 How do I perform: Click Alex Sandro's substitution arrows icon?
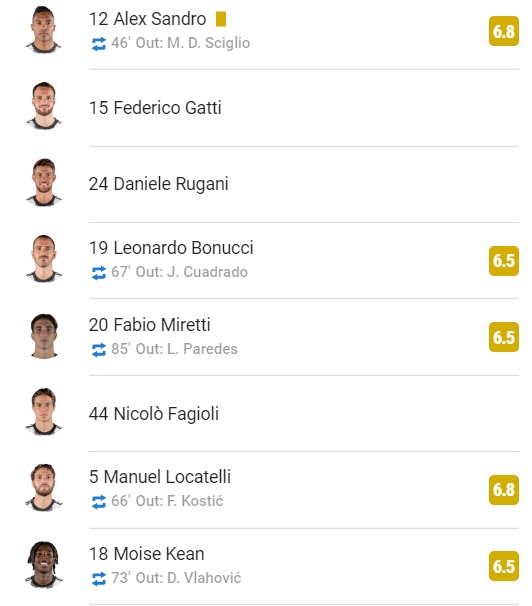[99, 44]
